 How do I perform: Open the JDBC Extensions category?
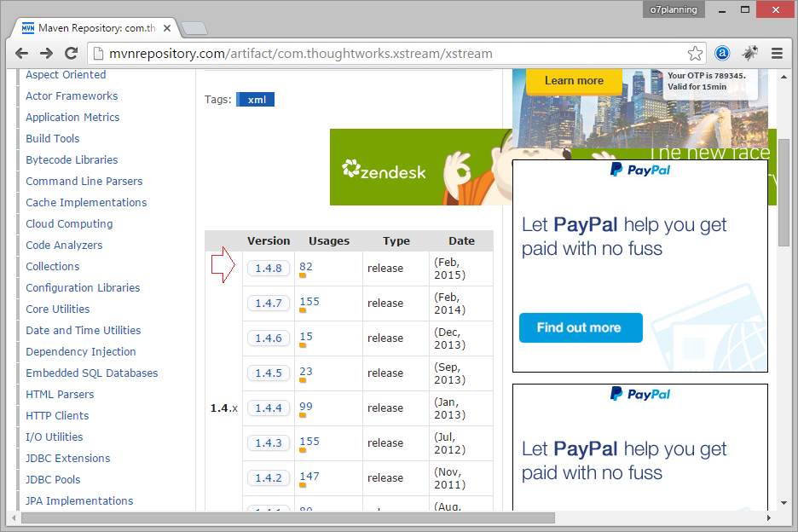(x=67, y=459)
